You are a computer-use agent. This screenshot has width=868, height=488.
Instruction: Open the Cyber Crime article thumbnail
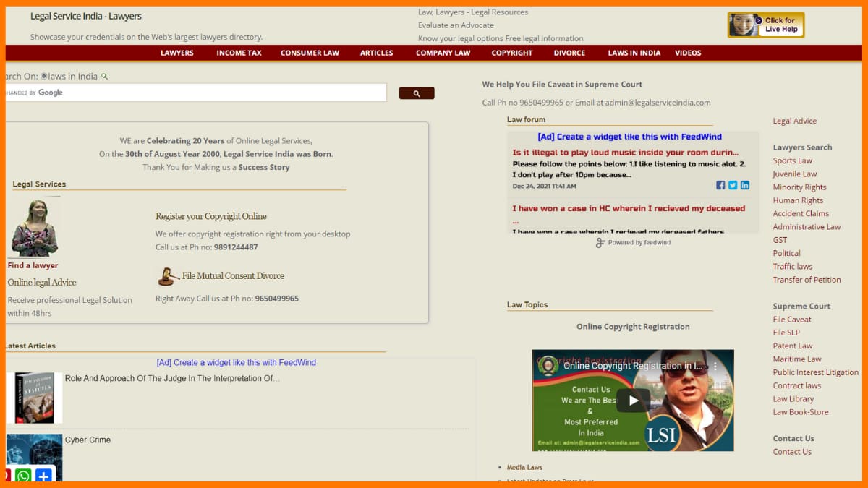coord(34,455)
